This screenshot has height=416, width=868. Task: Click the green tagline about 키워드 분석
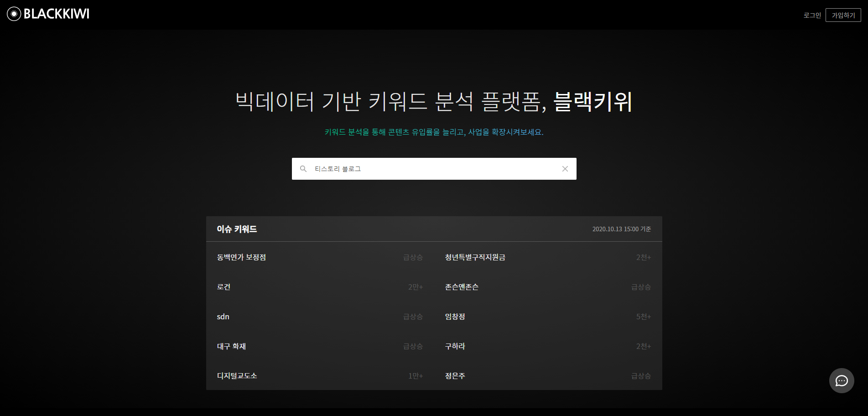(434, 132)
